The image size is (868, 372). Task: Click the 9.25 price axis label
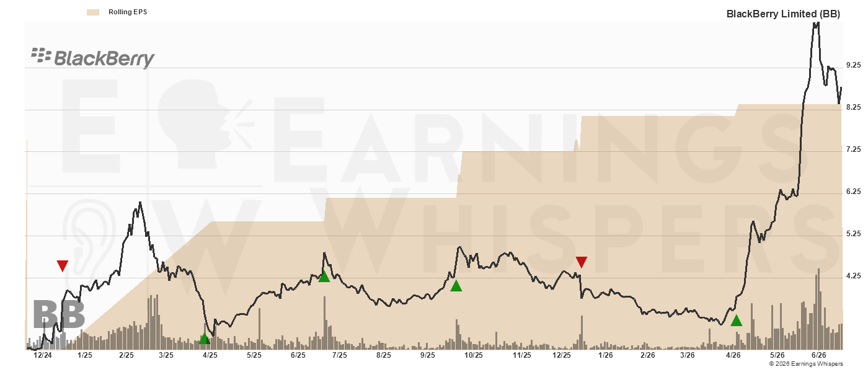tap(854, 65)
